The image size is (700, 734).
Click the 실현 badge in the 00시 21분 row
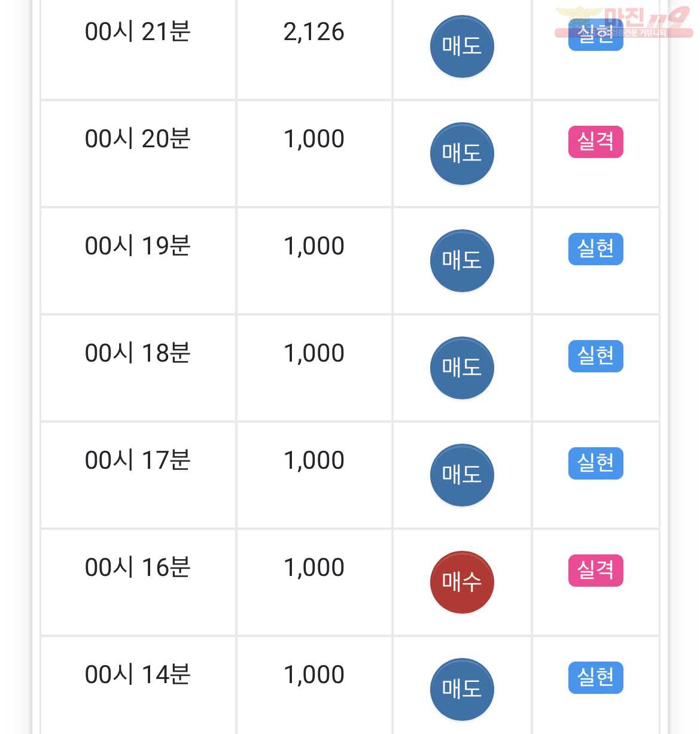(x=595, y=35)
